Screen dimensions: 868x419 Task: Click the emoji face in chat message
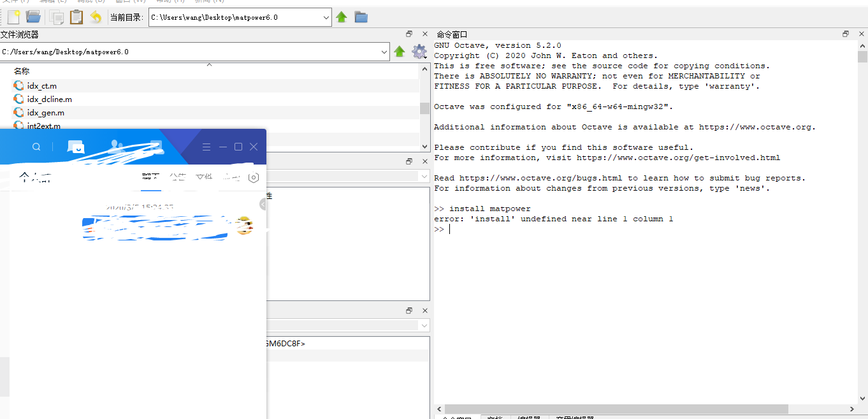[x=244, y=225]
